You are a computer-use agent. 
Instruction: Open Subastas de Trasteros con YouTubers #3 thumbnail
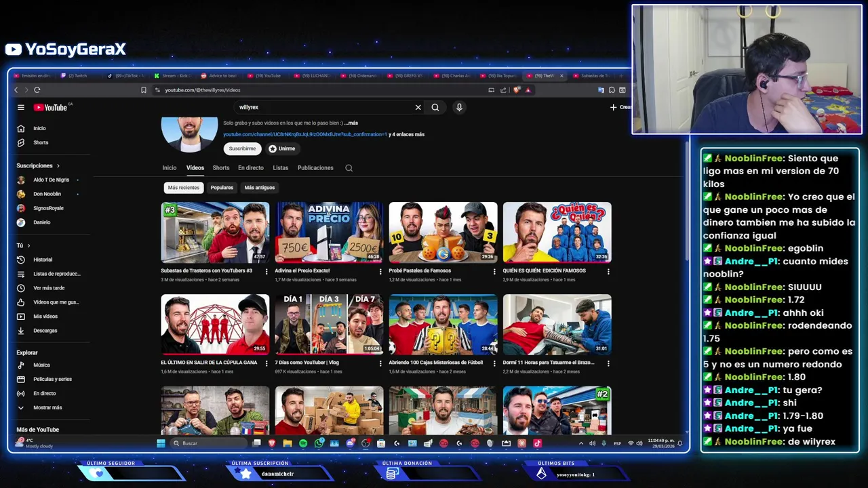[215, 232]
